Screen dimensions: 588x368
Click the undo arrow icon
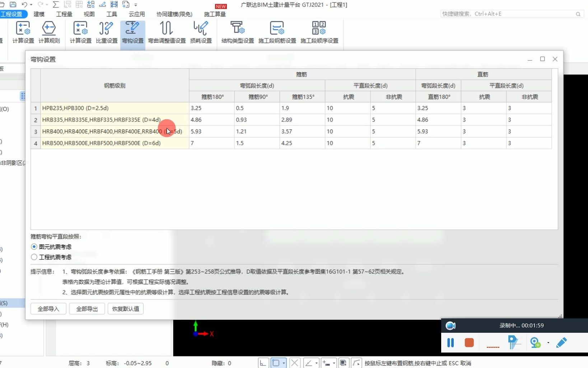(x=24, y=5)
